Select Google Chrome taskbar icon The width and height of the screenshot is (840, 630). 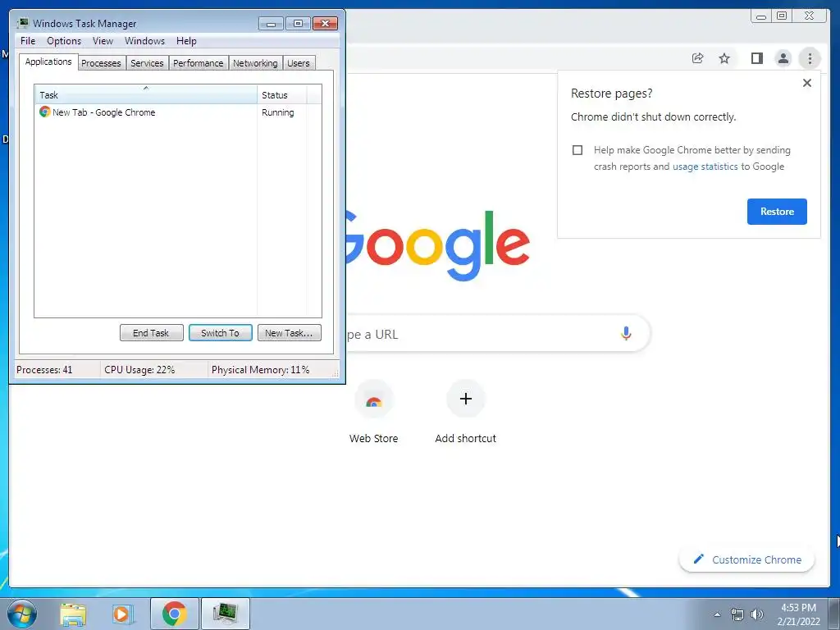(174, 614)
